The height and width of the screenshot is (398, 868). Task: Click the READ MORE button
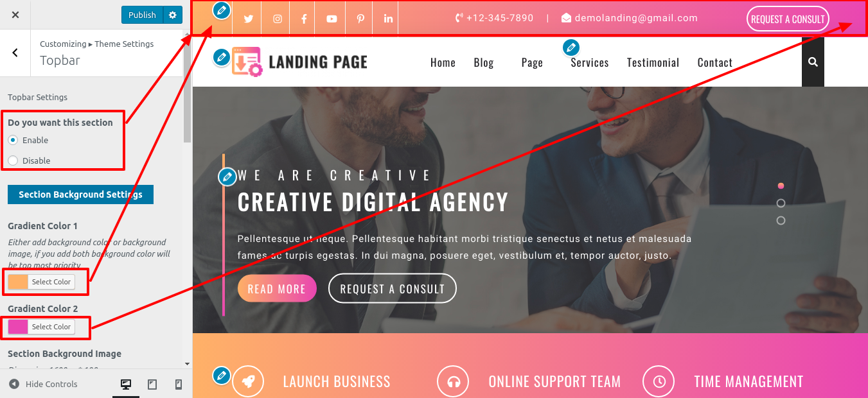(277, 288)
